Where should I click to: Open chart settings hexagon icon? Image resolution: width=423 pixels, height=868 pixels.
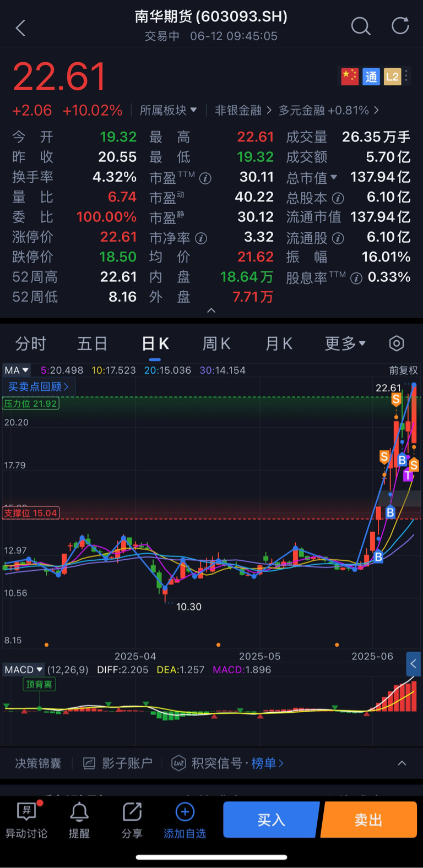point(397,343)
